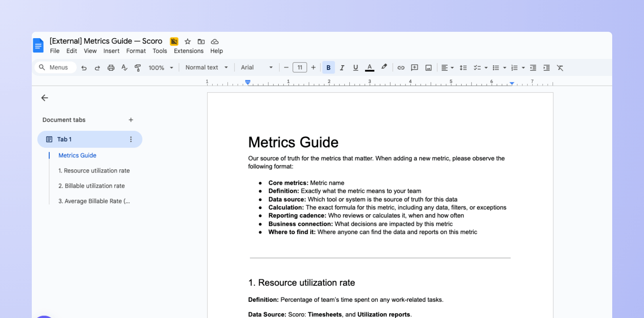Click the Reporting cadence bullet line
The width and height of the screenshot is (644, 318).
(x=366, y=215)
